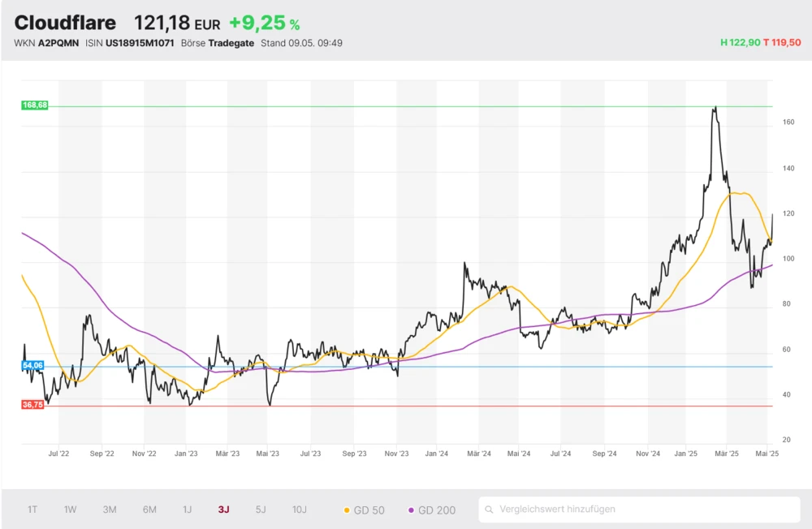This screenshot has height=529, width=812.
Task: Click the blue 54,06 price marker
Action: (x=32, y=366)
